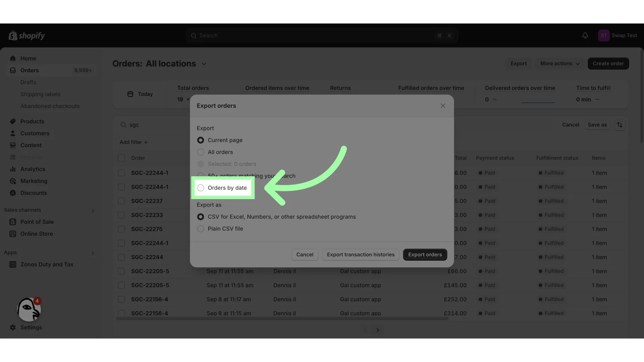Expand the Apps section

93,253
